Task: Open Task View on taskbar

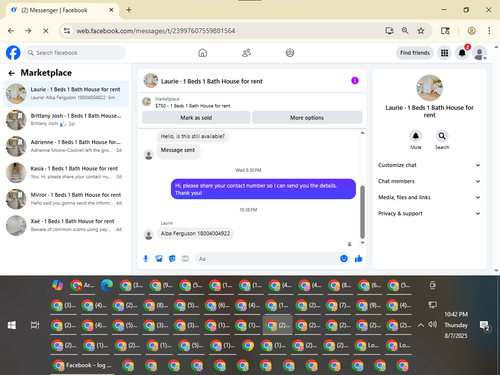Action: (35, 325)
